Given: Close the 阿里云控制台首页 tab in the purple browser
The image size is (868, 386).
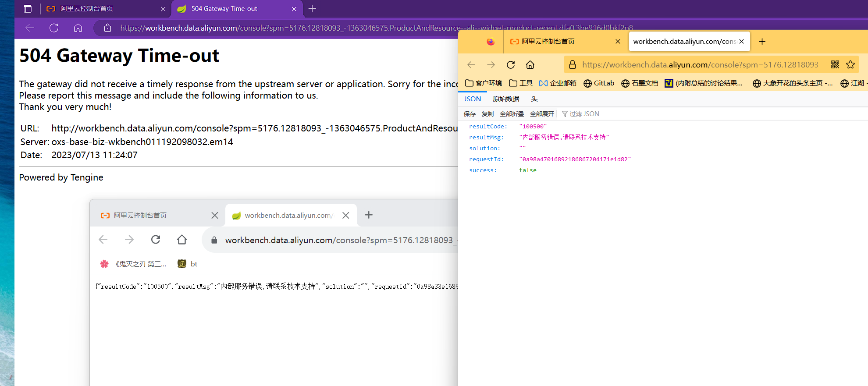Looking at the screenshot, I should 163,9.
